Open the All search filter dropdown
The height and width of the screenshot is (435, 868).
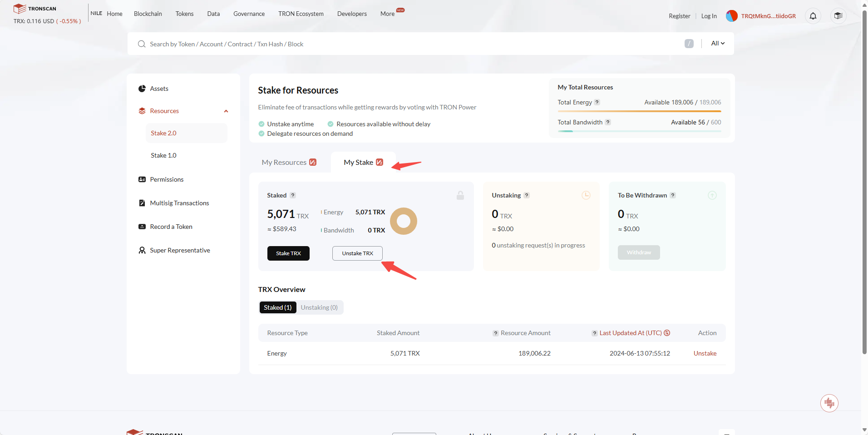coord(718,43)
